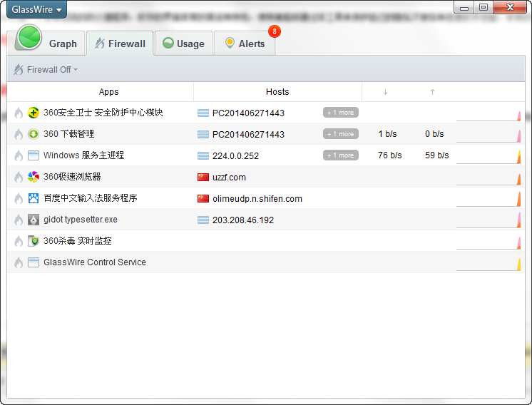The width and height of the screenshot is (532, 405).
Task: Click the gidot typesetter.exe app icon
Action: 34,220
